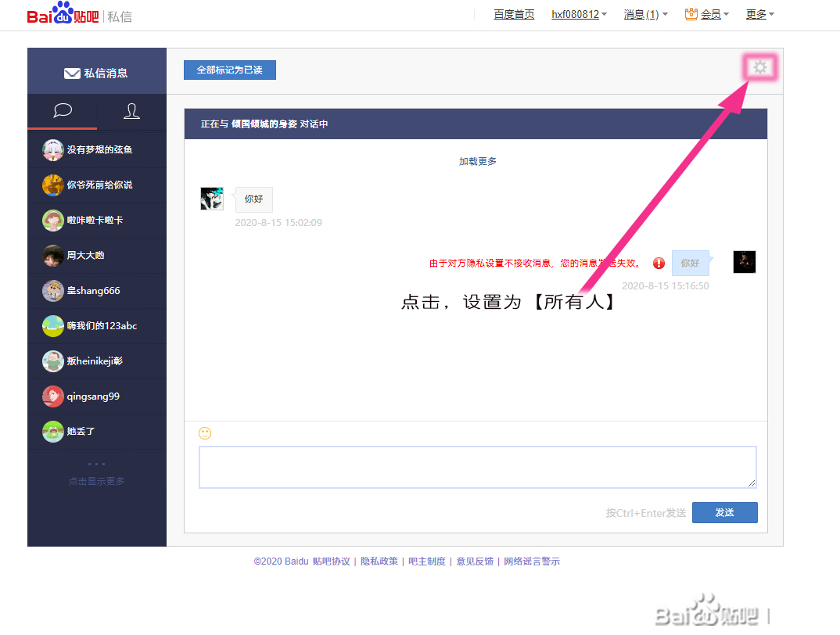Screen dimensions: 840x635
Task: Click avatar of 你爷死前给你说
Action: coord(53,185)
